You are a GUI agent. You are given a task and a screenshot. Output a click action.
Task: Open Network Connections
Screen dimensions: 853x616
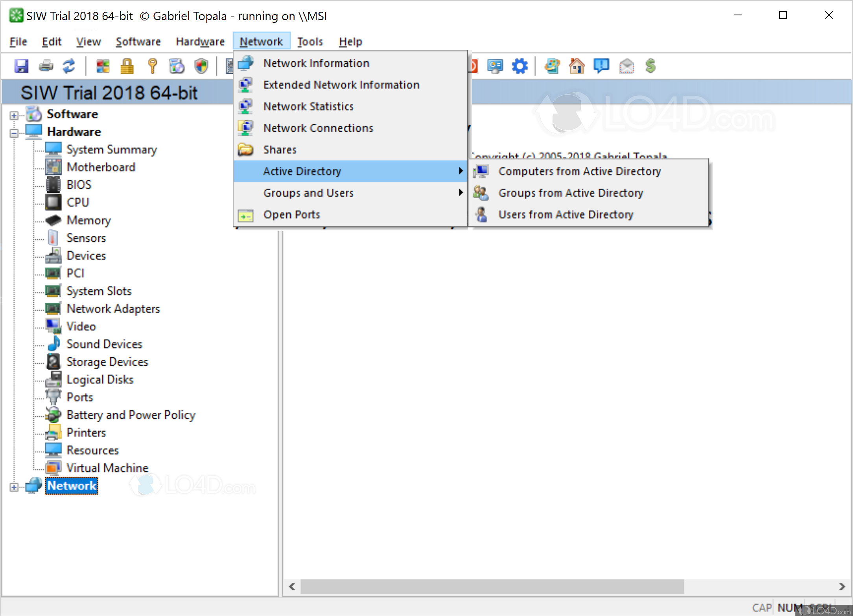click(x=319, y=128)
